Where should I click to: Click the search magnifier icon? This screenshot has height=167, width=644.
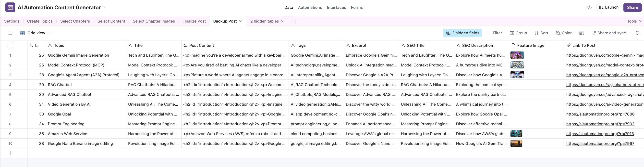(637, 33)
